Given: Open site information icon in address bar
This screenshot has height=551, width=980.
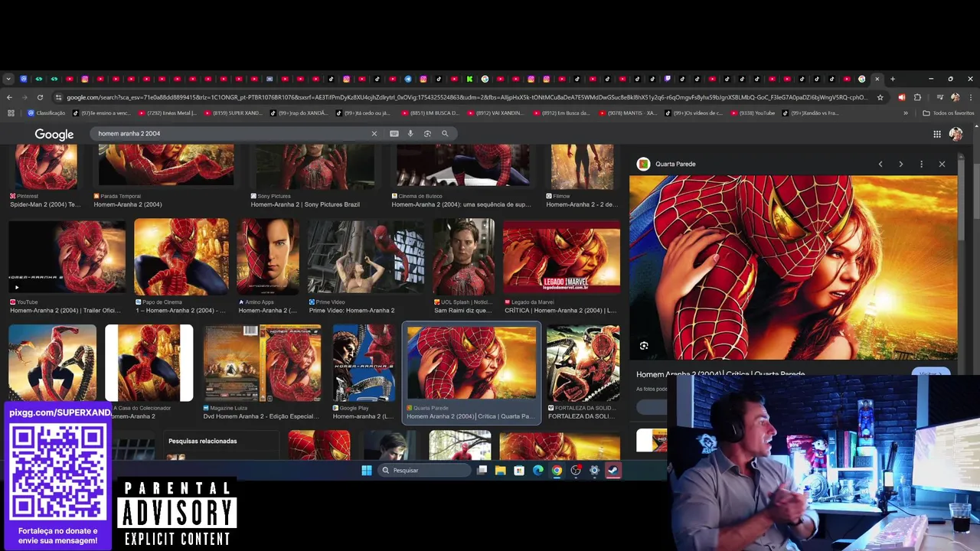Looking at the screenshot, I should click(x=58, y=97).
